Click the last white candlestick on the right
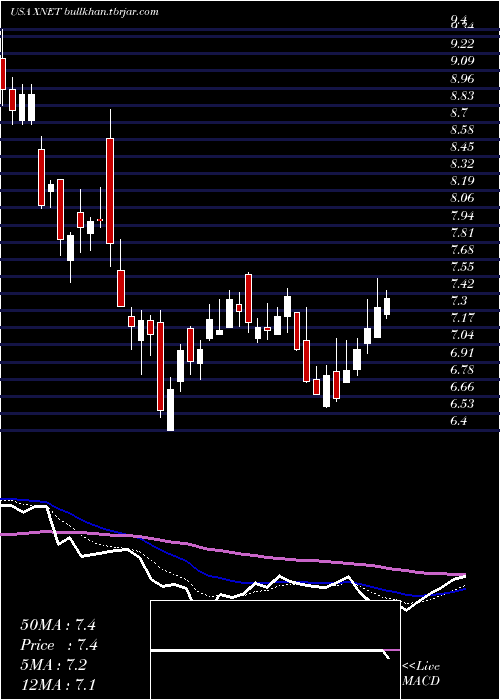Screen dimensions: 500x700 coord(387,306)
